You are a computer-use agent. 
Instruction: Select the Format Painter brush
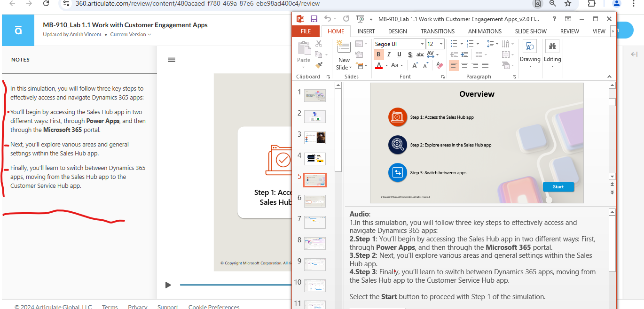[x=319, y=65]
